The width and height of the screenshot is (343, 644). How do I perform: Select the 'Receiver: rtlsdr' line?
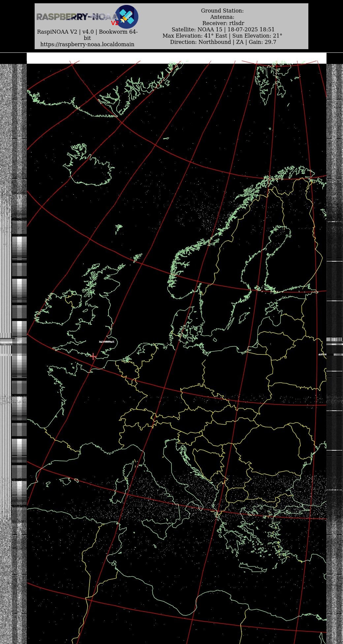point(223,23)
